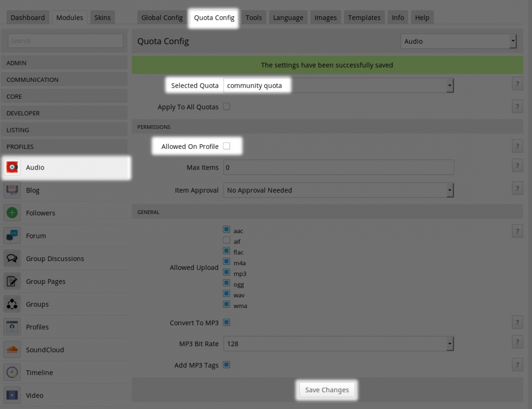
Task: Select the Timeline clock icon
Action: tap(12, 372)
